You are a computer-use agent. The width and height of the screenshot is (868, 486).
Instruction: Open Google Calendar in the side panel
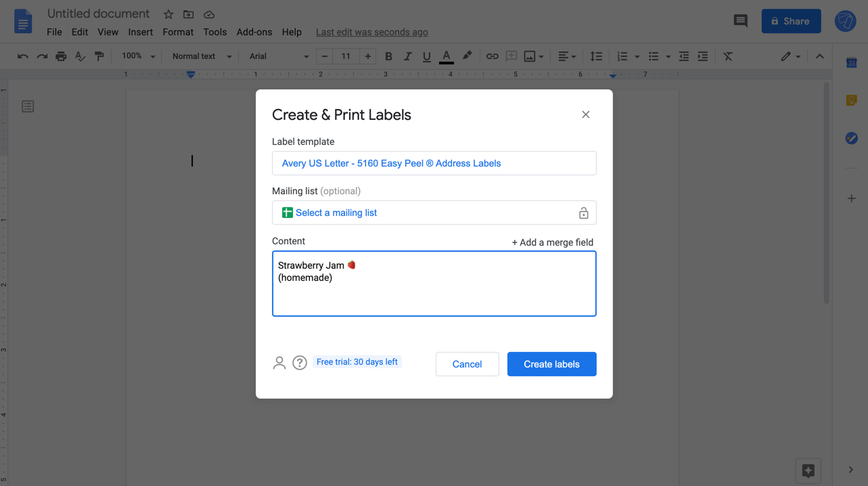pyautogui.click(x=851, y=62)
